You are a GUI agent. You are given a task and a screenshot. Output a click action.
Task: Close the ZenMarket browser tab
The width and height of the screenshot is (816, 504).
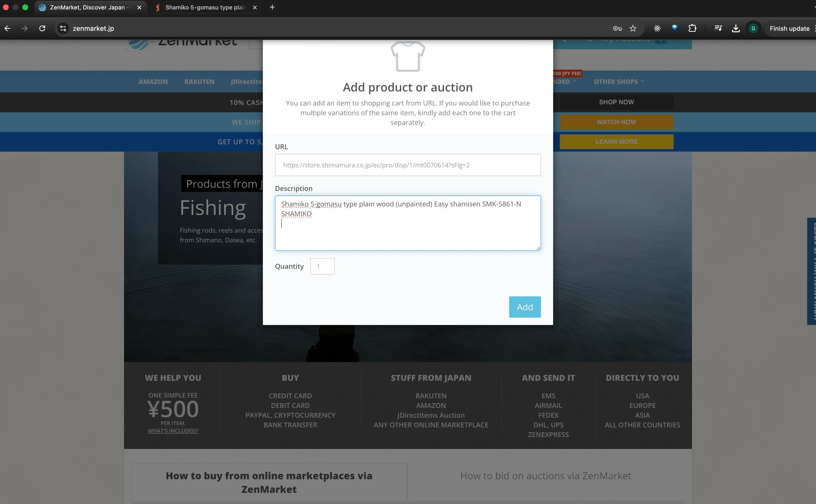tap(139, 7)
